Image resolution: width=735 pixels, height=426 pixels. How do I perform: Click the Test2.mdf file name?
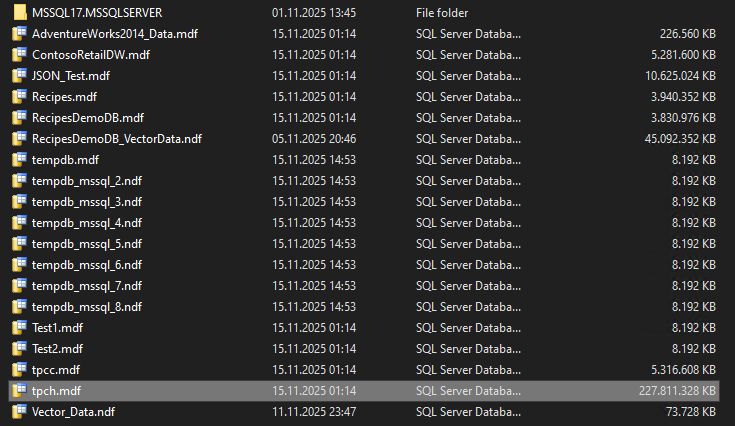point(57,349)
